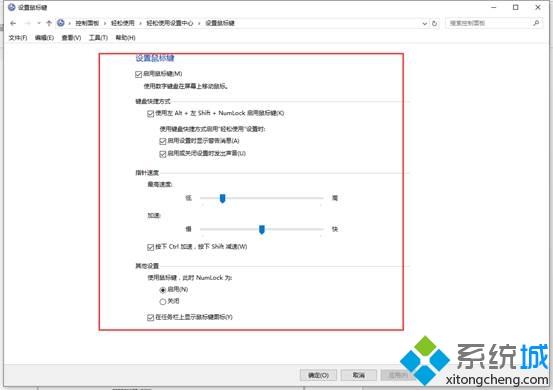Open the 工具(T) menu
Image resolution: width=553 pixels, height=390 pixels.
click(98, 37)
